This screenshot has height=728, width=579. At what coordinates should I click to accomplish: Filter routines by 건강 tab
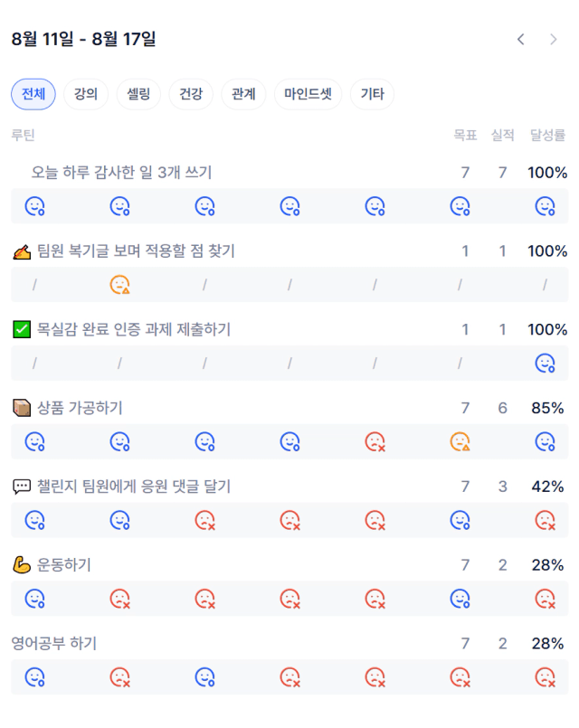(x=191, y=94)
